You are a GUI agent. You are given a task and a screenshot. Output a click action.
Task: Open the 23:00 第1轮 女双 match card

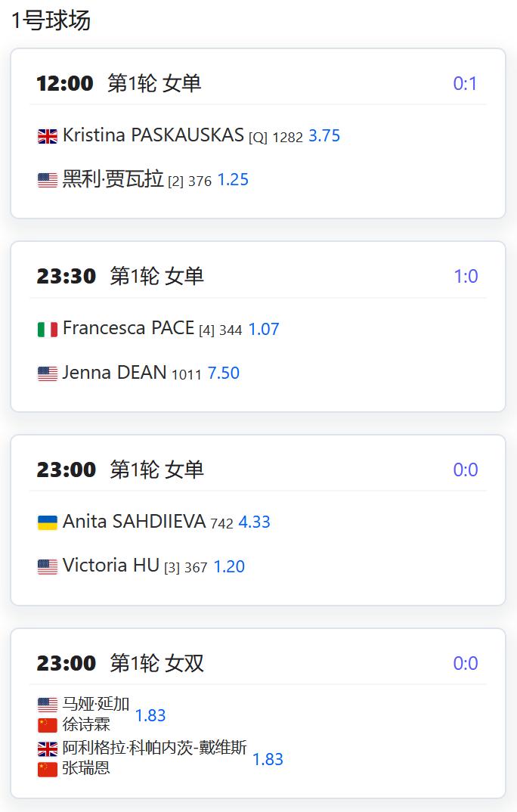click(258, 713)
